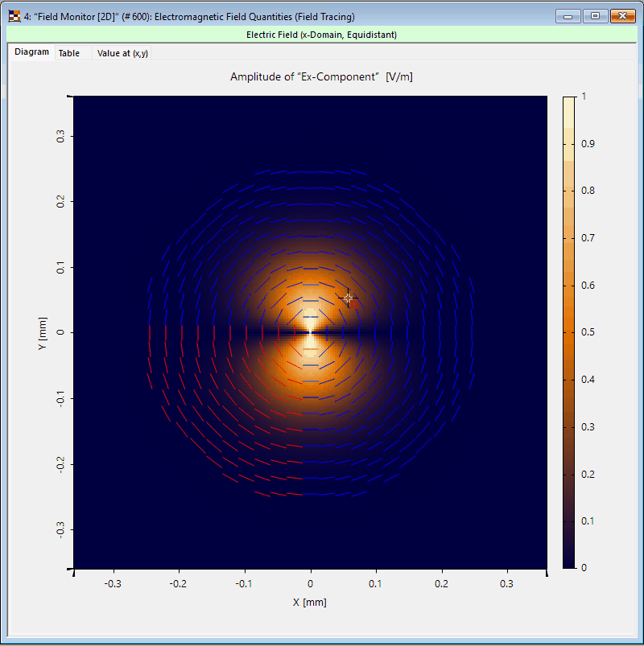Open the Table tab

coord(69,53)
